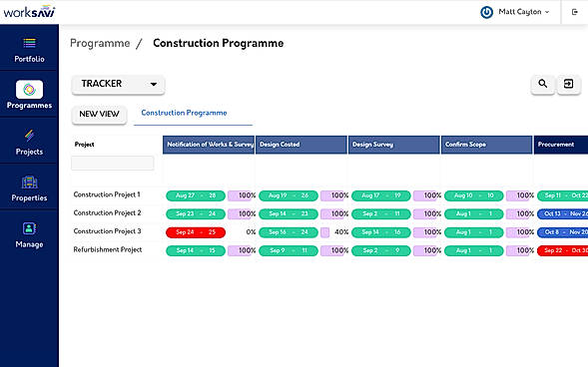Go to Projects via sidebar icon
This screenshot has height=367, width=588.
click(29, 136)
